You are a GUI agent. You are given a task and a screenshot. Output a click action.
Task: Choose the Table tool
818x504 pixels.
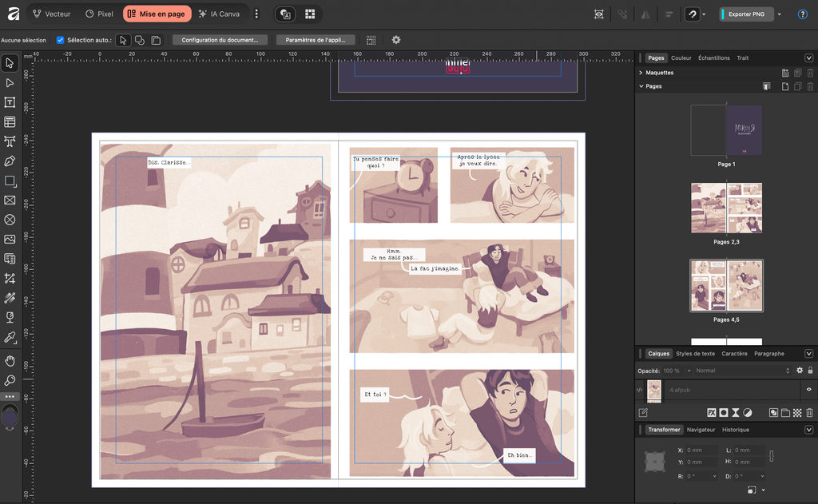(10, 122)
